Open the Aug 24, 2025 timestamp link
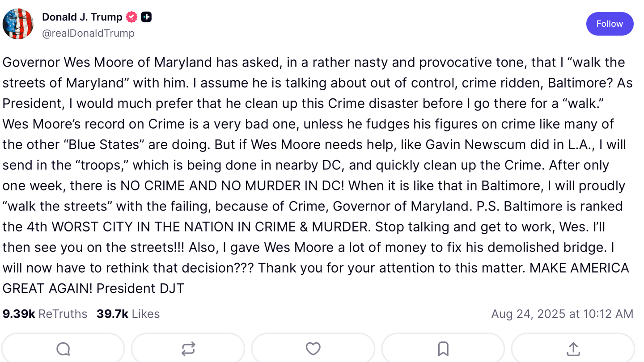Image resolution: width=644 pixels, height=362 pixels. 562,314
